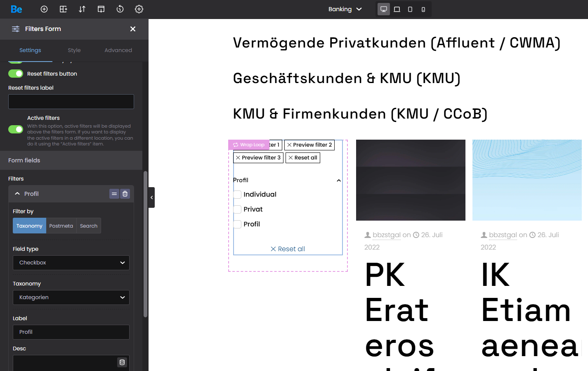Click the Reset filters label input field

[x=71, y=102]
